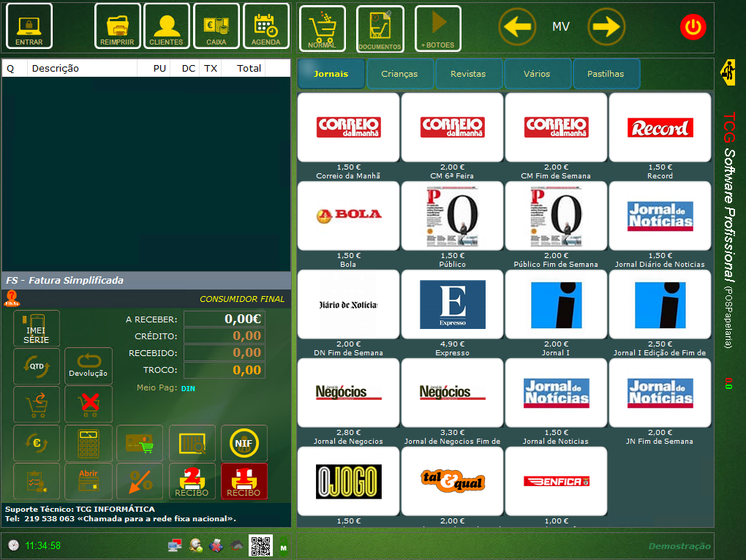Add DN Fim de Semana product
This screenshot has width=746, height=560.
[x=348, y=304]
